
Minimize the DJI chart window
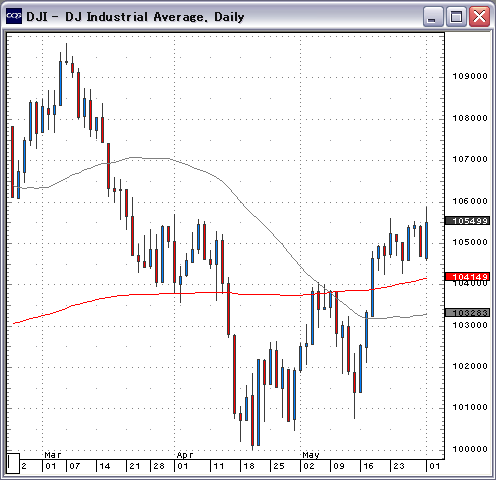433,16
